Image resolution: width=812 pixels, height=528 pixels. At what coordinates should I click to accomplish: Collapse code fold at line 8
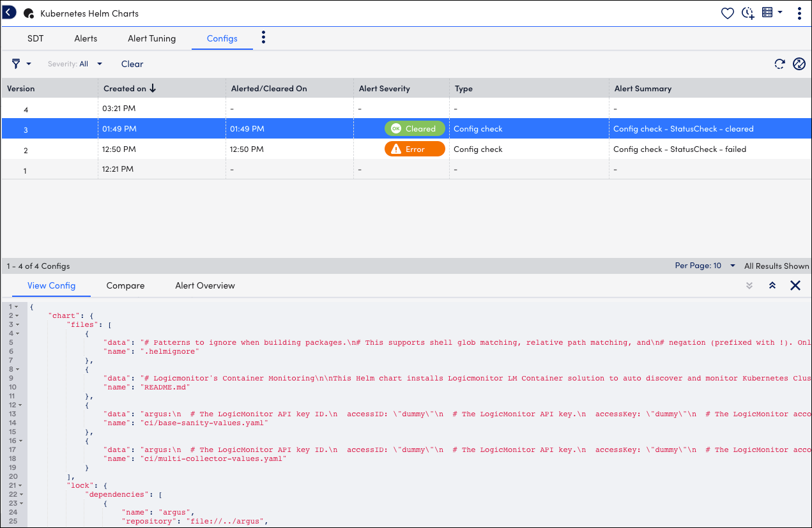[x=17, y=369]
